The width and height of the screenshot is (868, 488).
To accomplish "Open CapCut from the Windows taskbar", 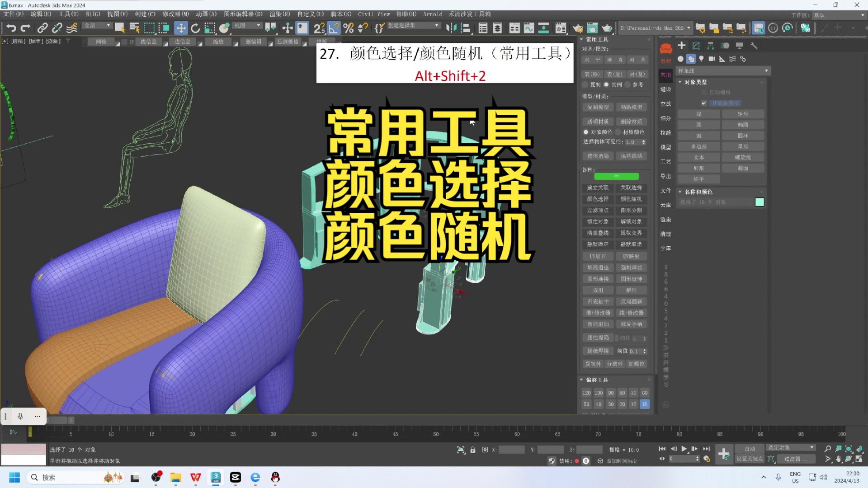I will coord(236,478).
